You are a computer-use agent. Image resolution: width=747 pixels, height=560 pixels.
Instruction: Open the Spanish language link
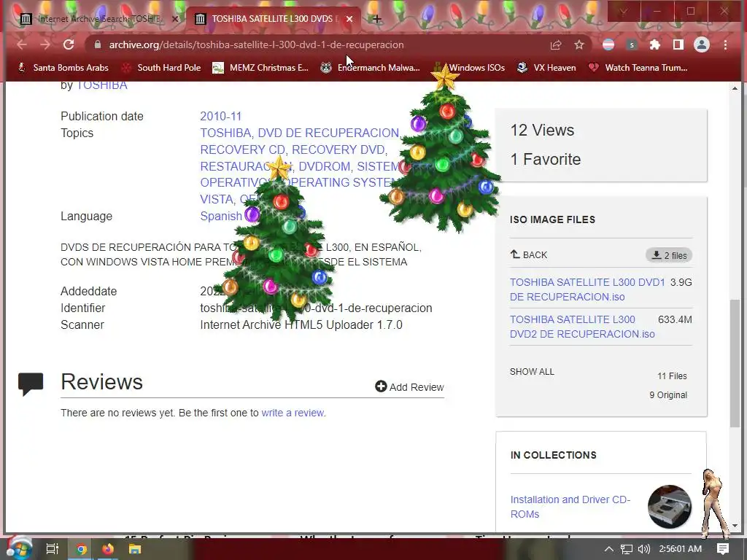pos(221,216)
